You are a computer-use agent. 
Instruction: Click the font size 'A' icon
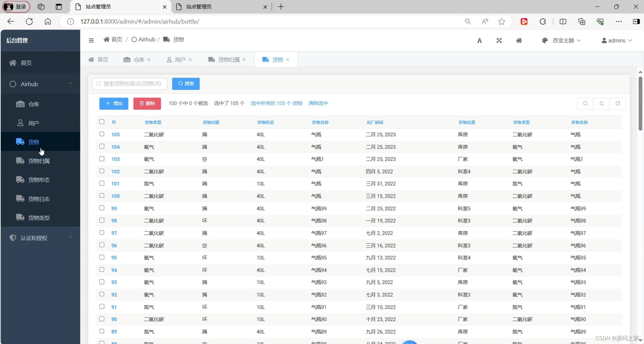pos(479,40)
